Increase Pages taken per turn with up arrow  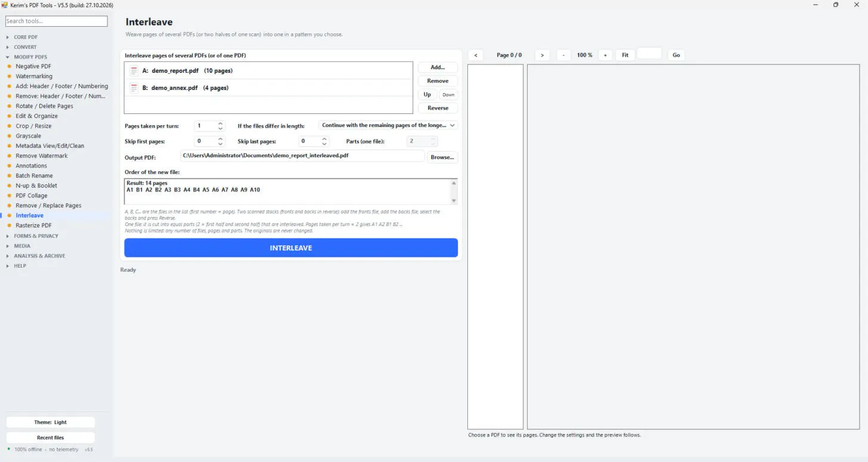[x=221, y=123]
